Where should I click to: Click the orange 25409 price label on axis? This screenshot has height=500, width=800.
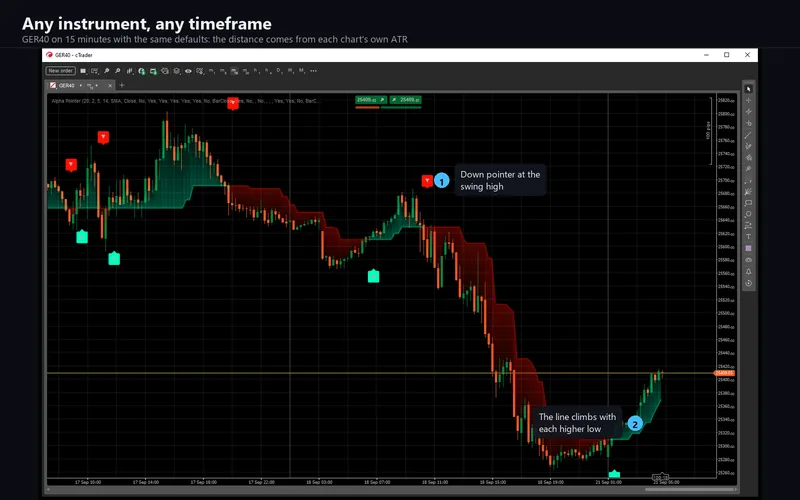click(724, 373)
